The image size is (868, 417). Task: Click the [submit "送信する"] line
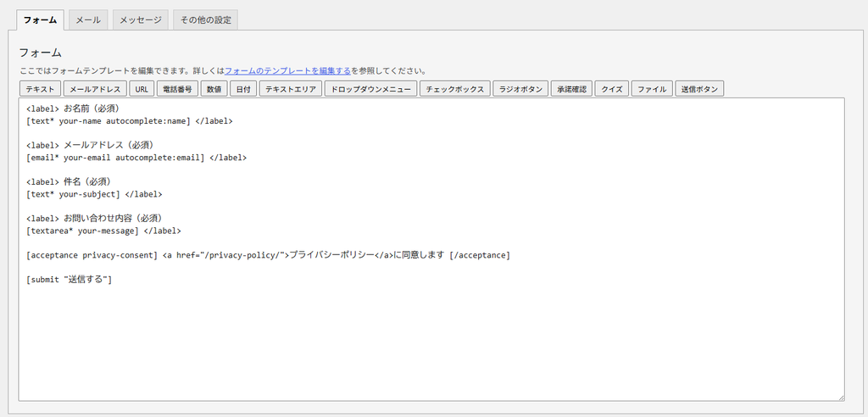(x=70, y=279)
